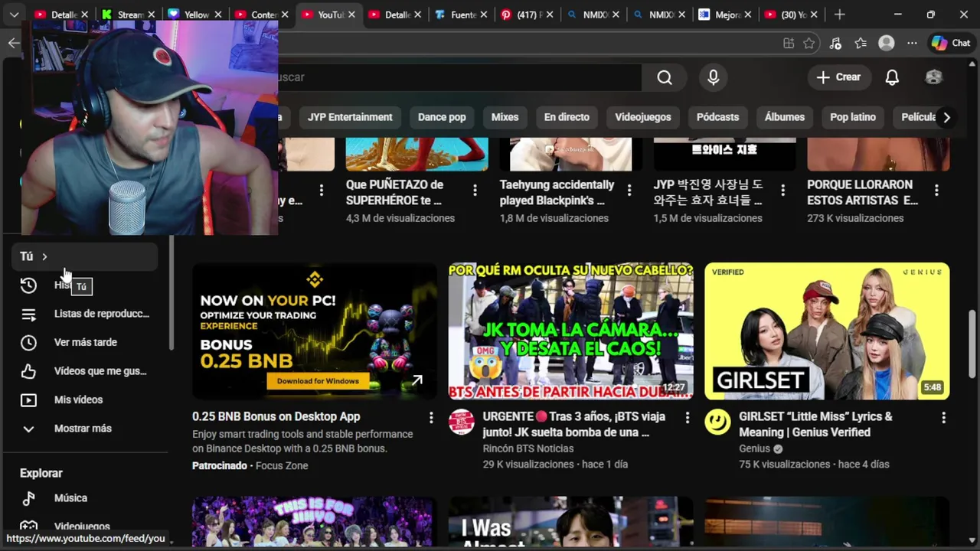Viewport: 980px width, 551px height.
Task: Click the browser split screen icon
Action: 789,44
